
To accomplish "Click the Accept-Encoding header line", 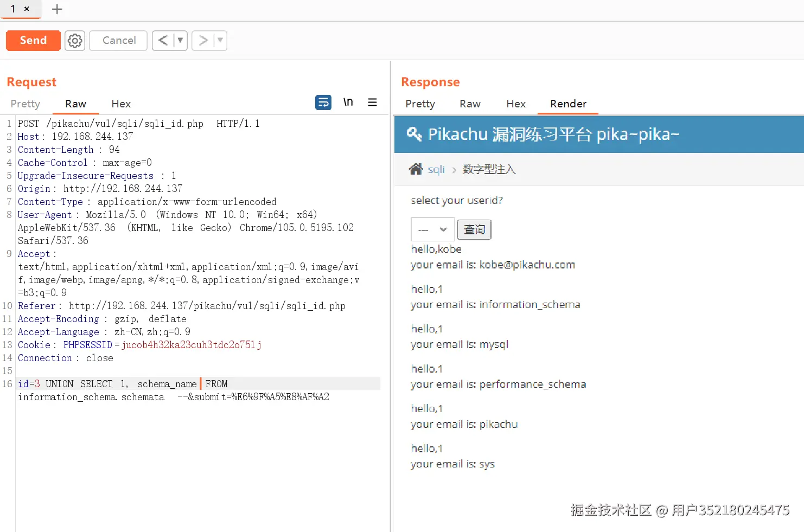I will point(102,319).
